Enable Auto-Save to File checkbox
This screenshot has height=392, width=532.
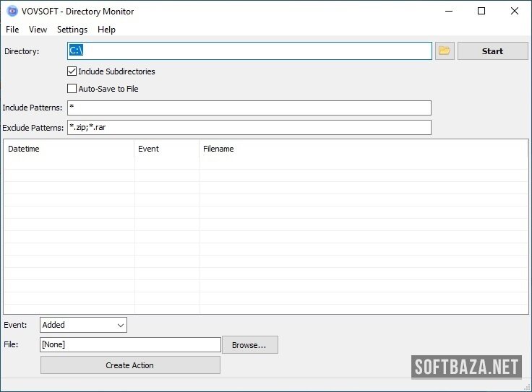[72, 89]
